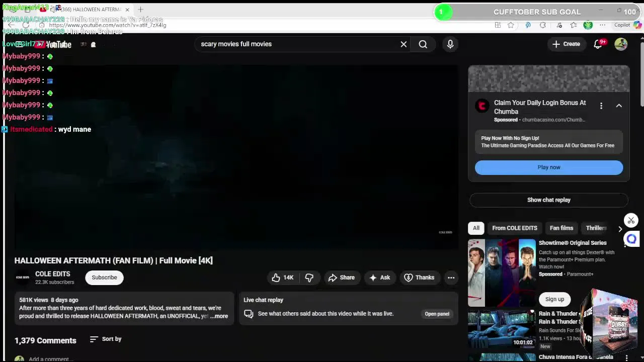Open the ad options three-dot menu
The image size is (644, 362).
[601, 106]
